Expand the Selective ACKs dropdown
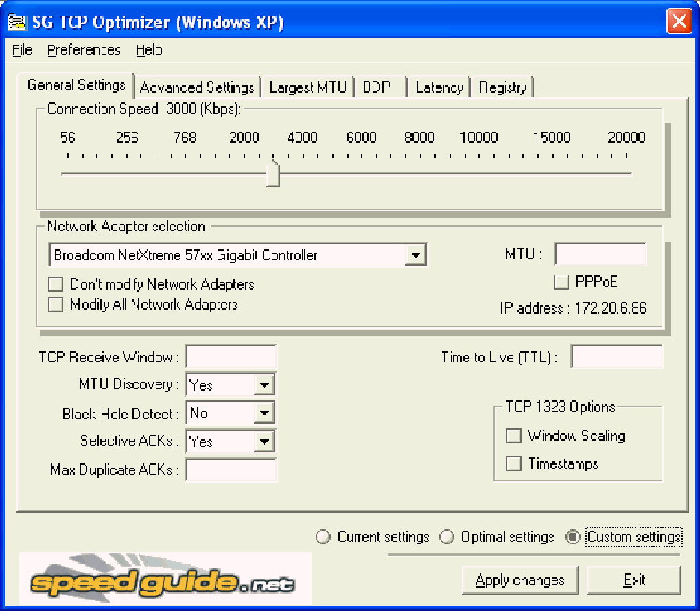Screen dimensions: 700x611 [264, 441]
